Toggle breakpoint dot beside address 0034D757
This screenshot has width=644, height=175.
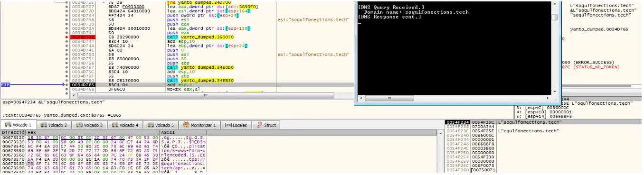tap(66, 67)
